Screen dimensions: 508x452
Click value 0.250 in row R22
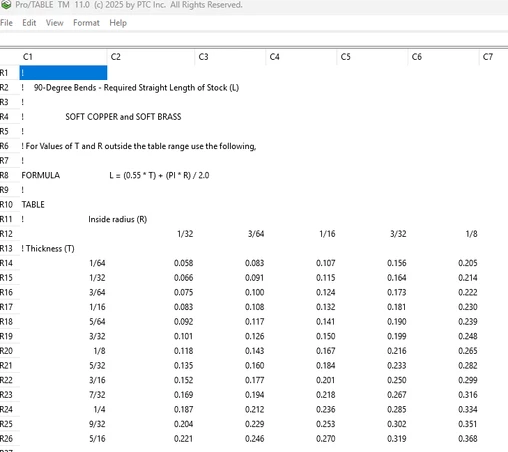pos(397,380)
